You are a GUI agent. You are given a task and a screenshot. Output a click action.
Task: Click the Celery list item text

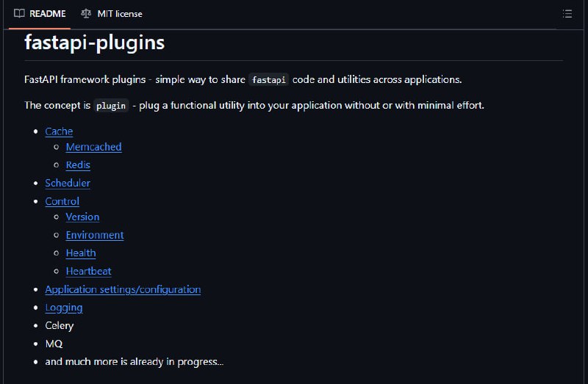[x=60, y=325]
